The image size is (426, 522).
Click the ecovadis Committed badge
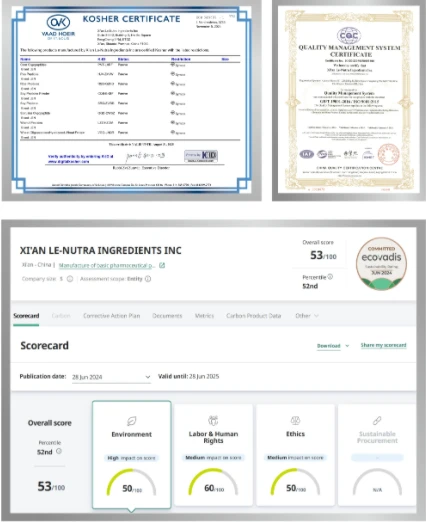point(381,263)
